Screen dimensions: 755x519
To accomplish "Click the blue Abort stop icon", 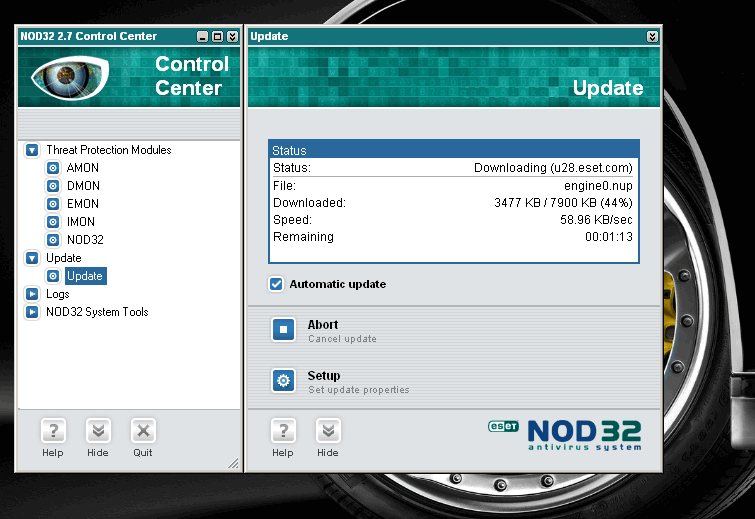I will [283, 329].
